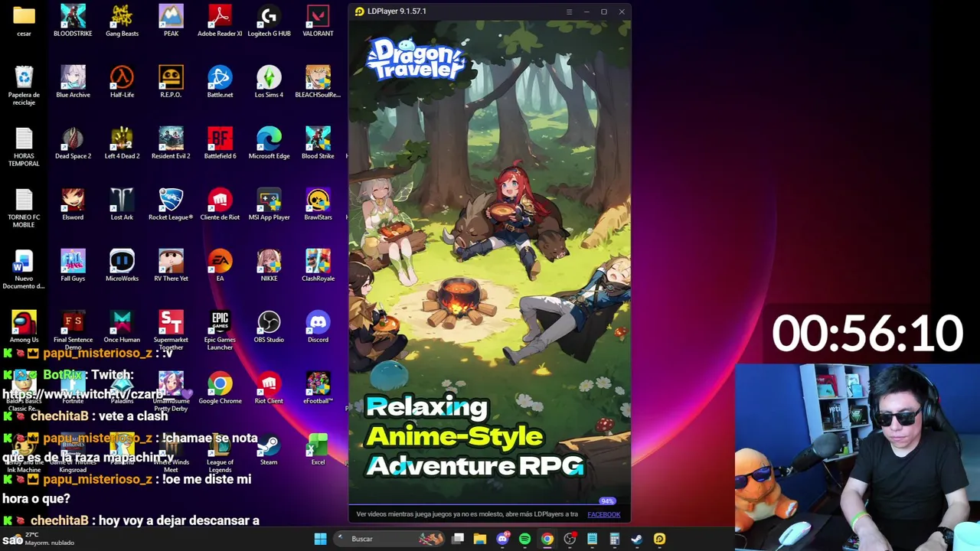This screenshot has width=980, height=551.
Task: Select the Epic Games Launcher icon
Action: click(x=220, y=331)
